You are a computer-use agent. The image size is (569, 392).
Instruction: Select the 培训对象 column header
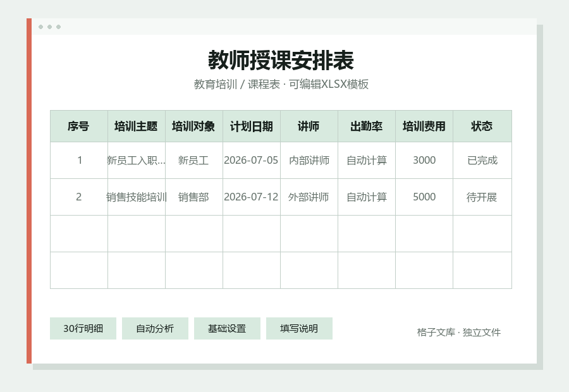tap(194, 126)
